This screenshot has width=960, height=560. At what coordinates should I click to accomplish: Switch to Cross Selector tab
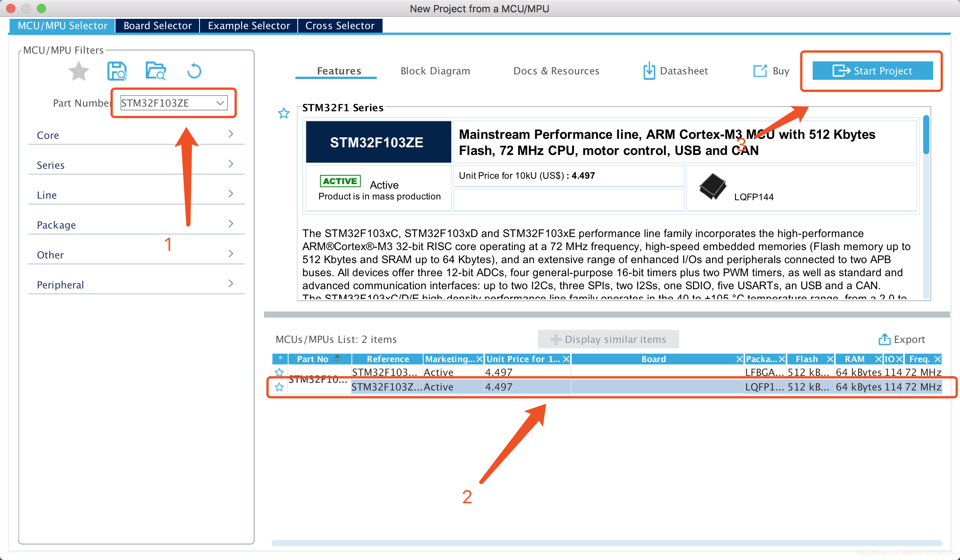tap(340, 26)
